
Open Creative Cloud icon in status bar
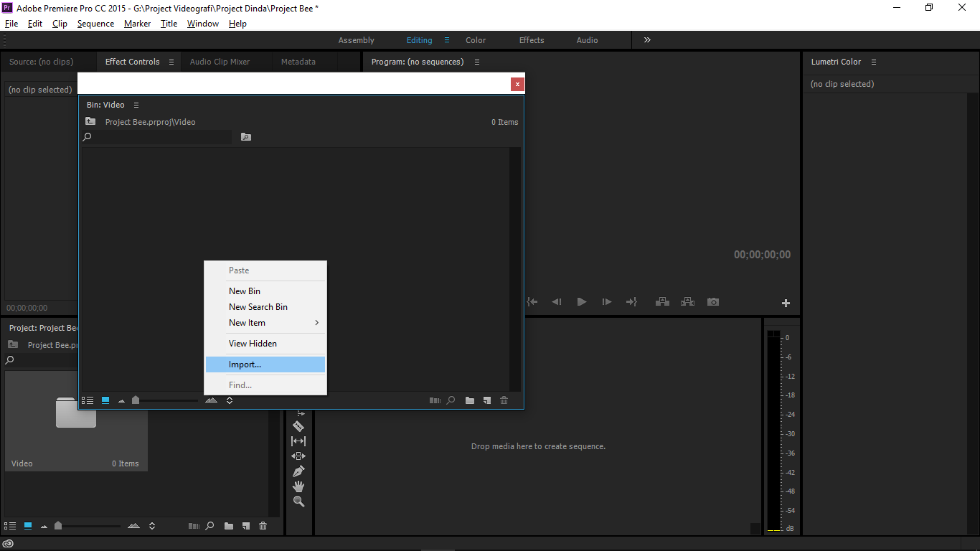[x=8, y=545]
